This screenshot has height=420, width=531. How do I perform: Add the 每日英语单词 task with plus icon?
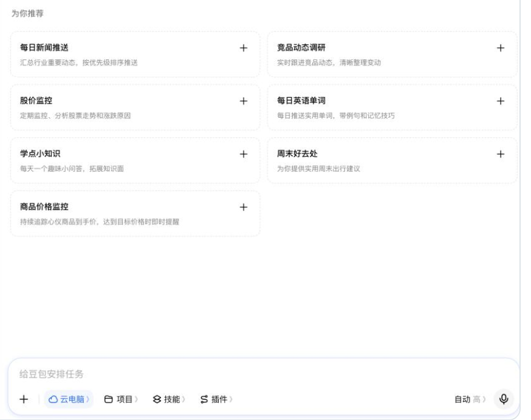pos(500,101)
